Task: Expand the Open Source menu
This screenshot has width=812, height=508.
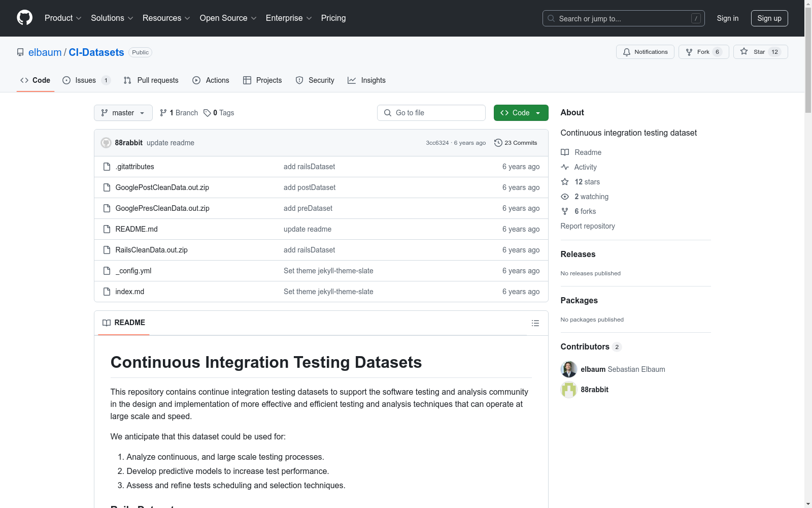Action: click(228, 18)
